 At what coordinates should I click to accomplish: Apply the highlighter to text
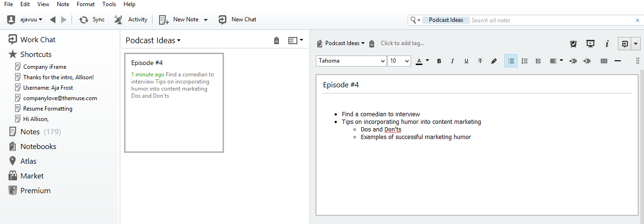pos(494,61)
